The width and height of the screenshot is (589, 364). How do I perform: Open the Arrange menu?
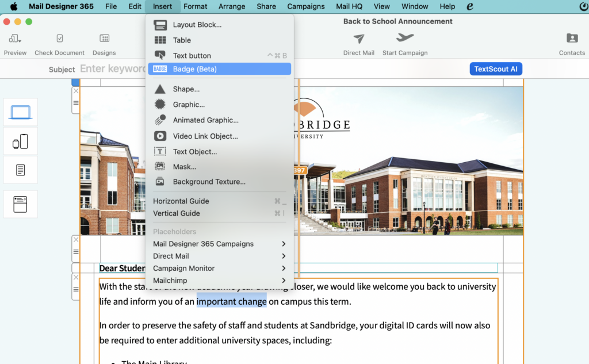(x=232, y=6)
